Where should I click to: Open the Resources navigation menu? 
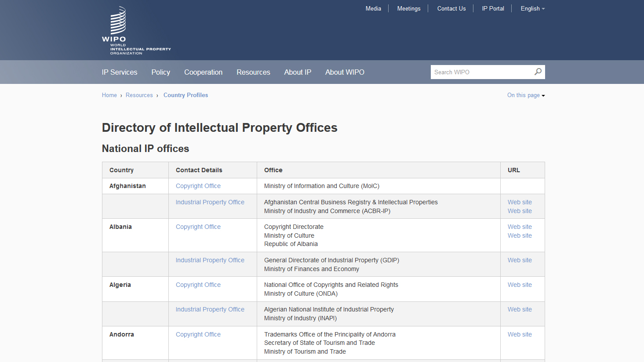click(x=253, y=72)
